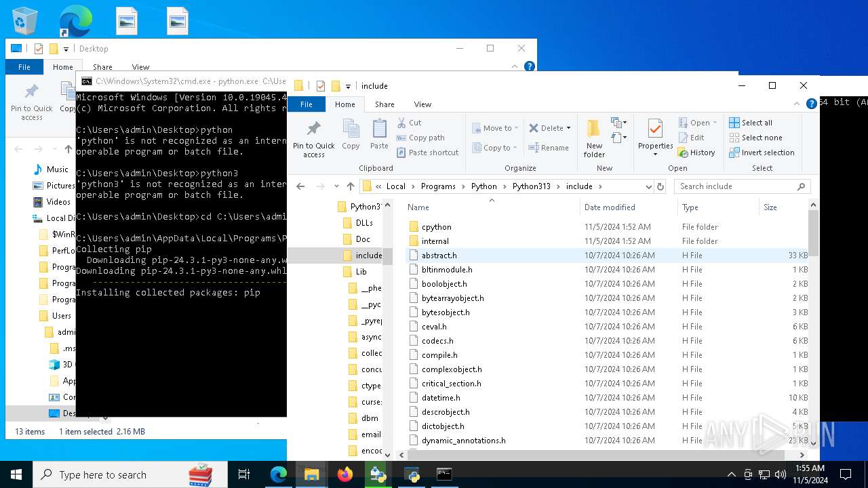Click the taskbar search box

(129, 474)
